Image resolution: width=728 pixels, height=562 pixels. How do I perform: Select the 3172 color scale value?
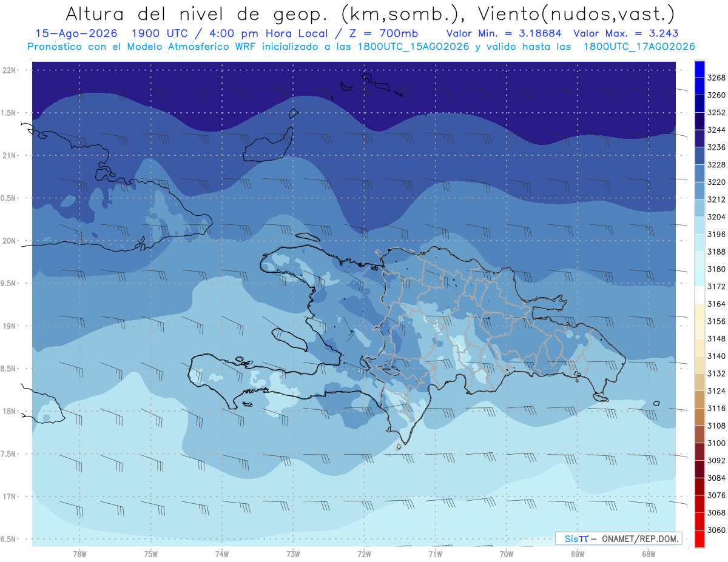tap(716, 286)
